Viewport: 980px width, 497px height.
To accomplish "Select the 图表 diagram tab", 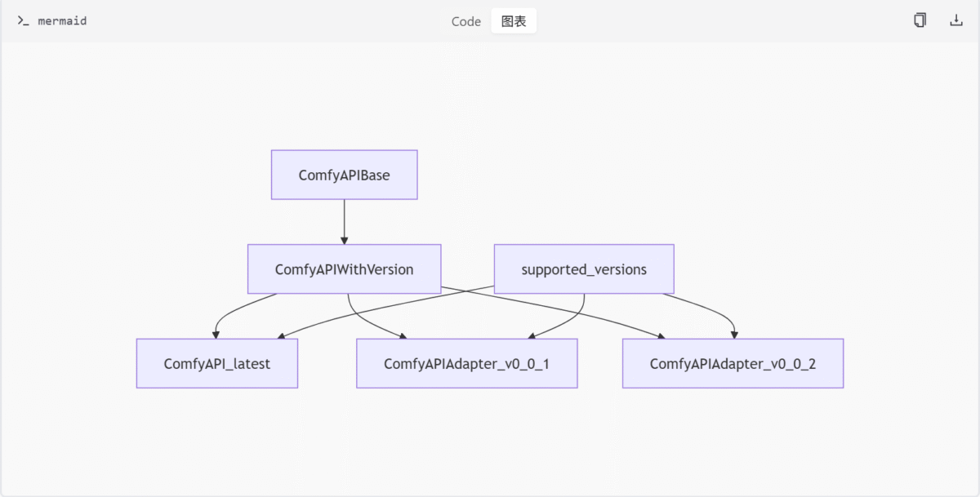I will 514,21.
